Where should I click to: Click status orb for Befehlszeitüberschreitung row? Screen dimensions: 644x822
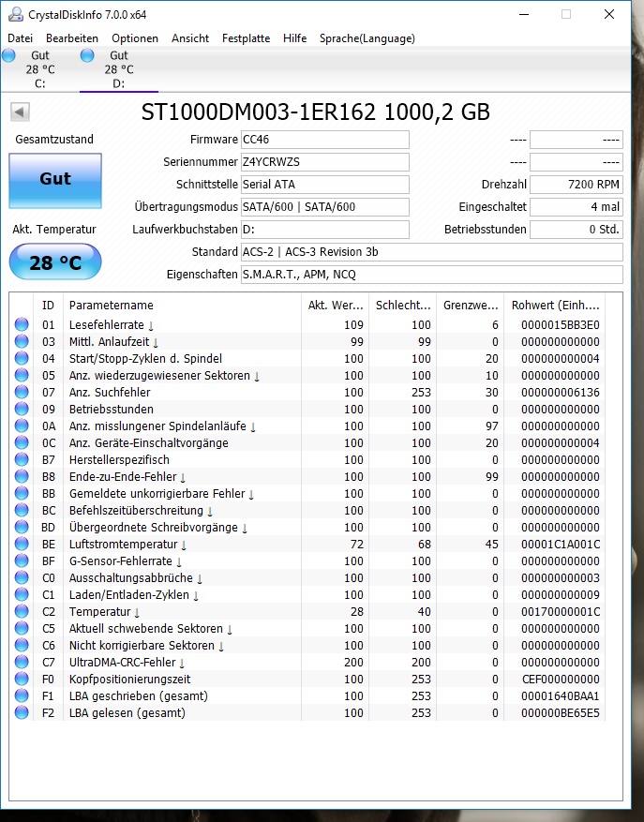pos(22,510)
